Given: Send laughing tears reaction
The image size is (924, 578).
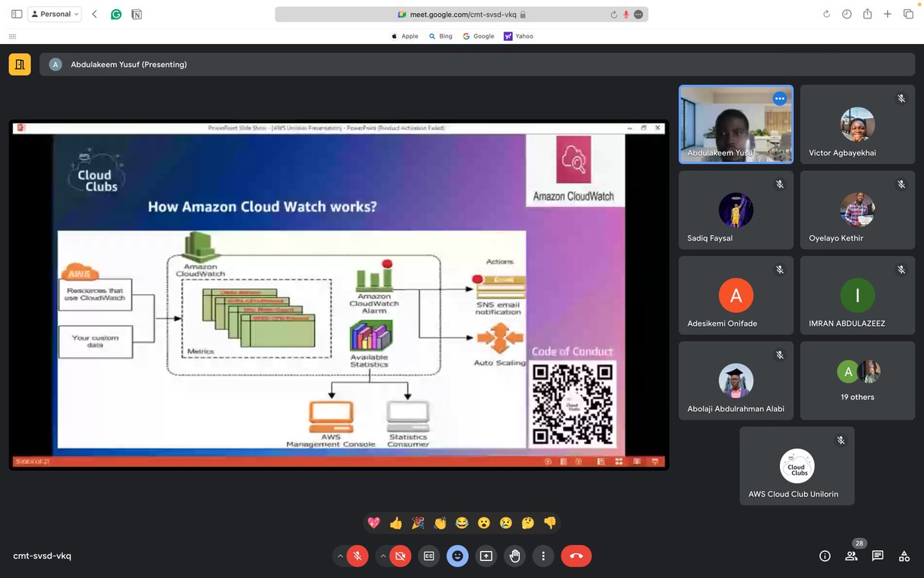Looking at the screenshot, I should point(462,523).
